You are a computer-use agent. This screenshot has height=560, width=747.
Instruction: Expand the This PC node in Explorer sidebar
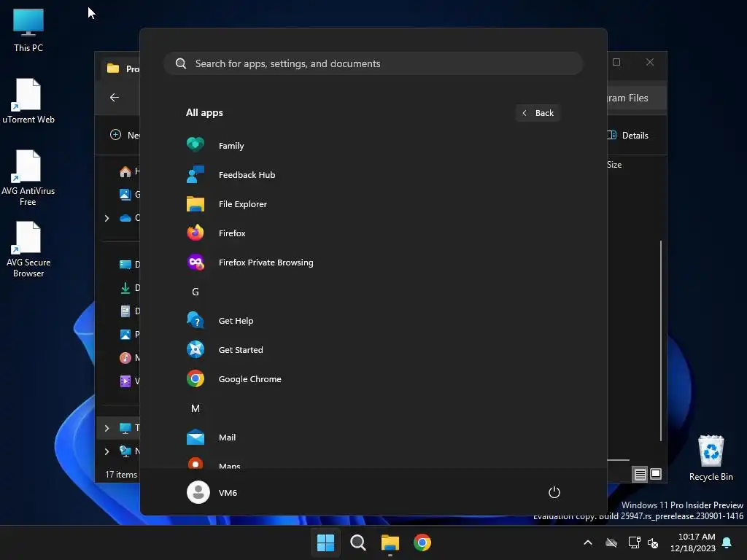point(107,428)
